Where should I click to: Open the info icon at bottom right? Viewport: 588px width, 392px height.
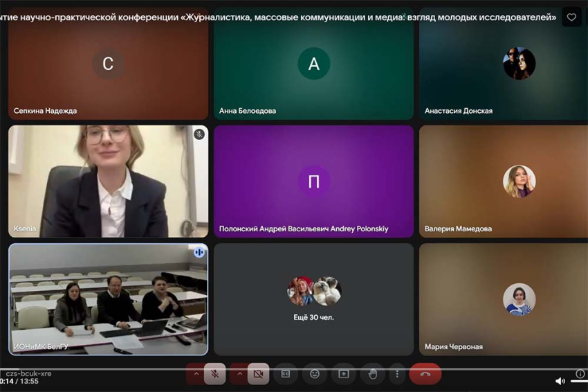pos(580,374)
